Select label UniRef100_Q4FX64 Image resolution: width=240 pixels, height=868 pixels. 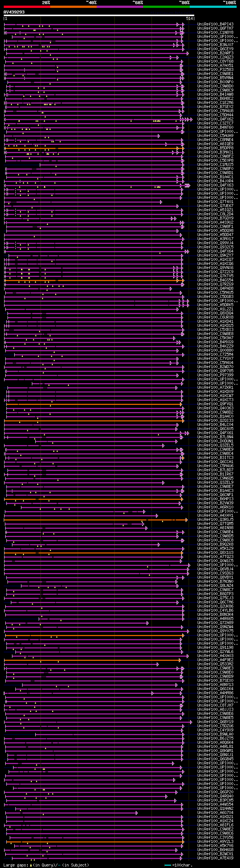click(215, 251)
